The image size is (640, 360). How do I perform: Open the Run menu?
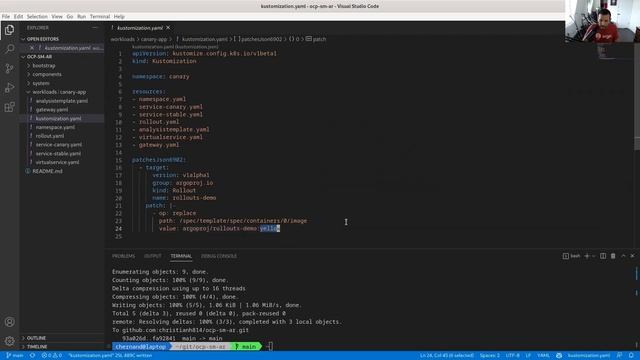[82, 16]
